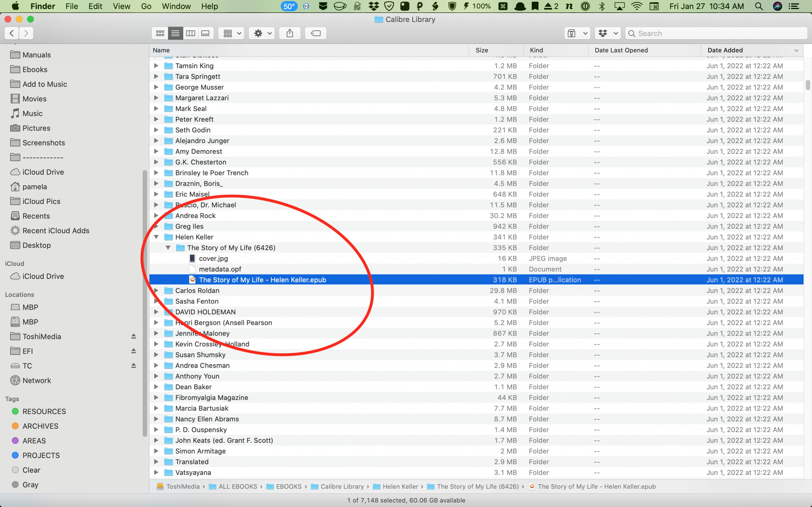Click the Edit Tags toolbar button
This screenshot has height=507, width=812.
point(315,33)
